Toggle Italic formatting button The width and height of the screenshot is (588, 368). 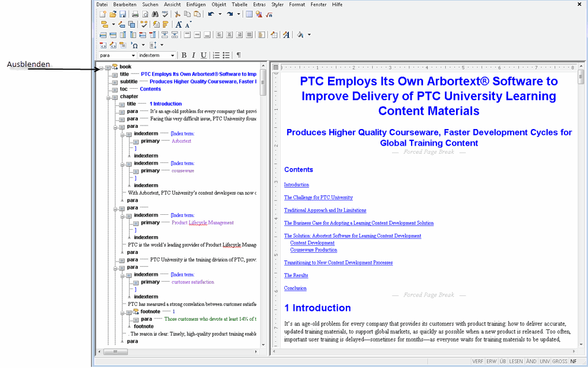tap(194, 55)
